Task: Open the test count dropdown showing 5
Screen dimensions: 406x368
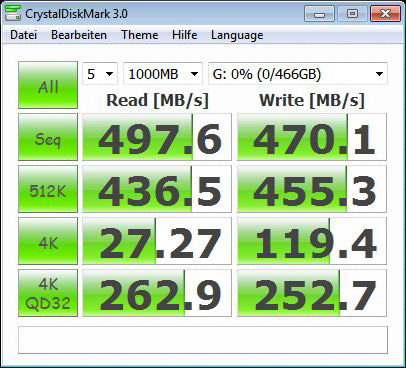Action: [100, 74]
